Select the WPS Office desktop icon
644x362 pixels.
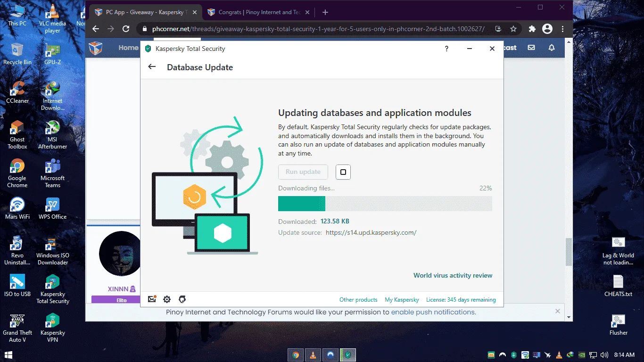click(53, 208)
